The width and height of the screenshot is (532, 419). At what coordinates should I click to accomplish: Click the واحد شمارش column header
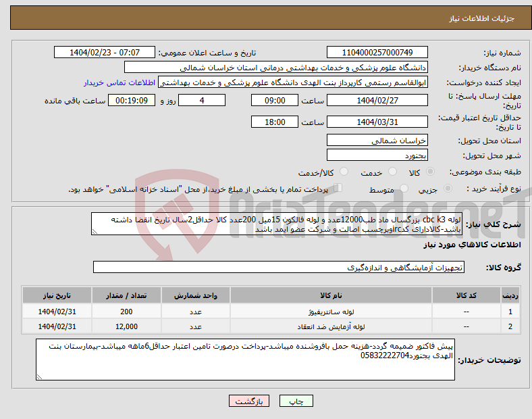tap(196, 295)
